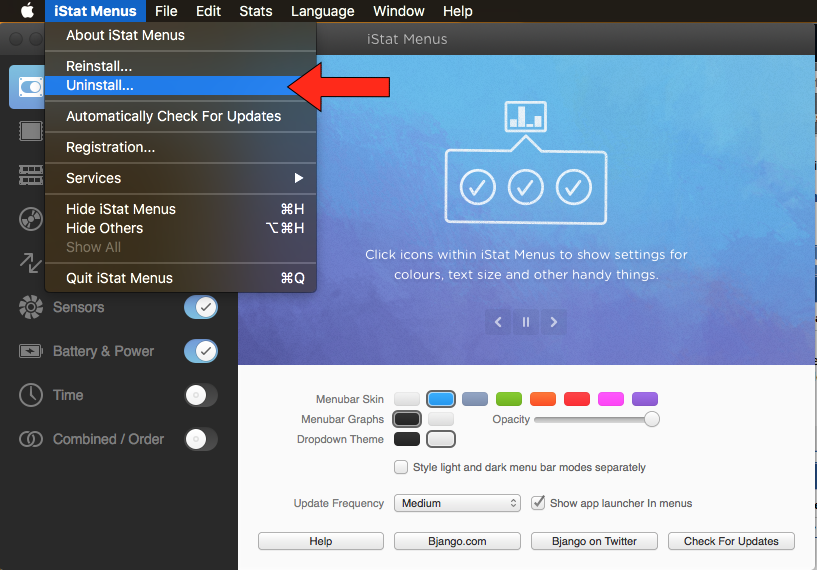817x570 pixels.
Task: Pause the banner slideshow
Action: pos(526,322)
